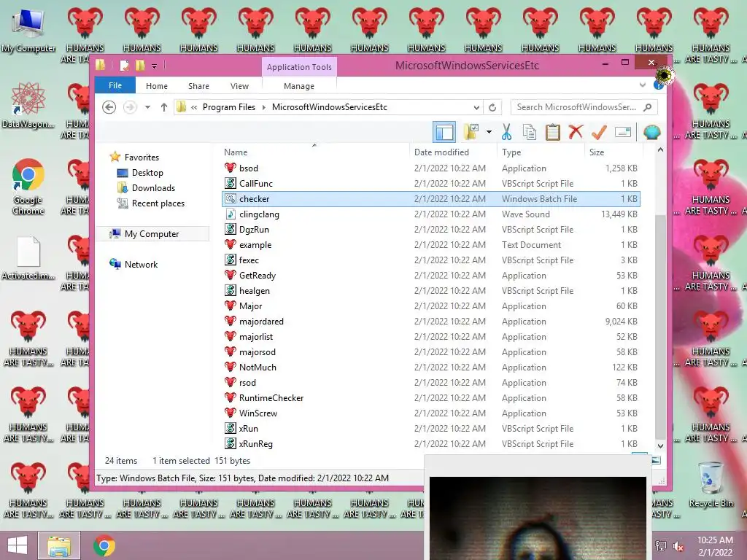The height and width of the screenshot is (560, 747).
Task: Select My Computer in navigation pane
Action: click(152, 234)
